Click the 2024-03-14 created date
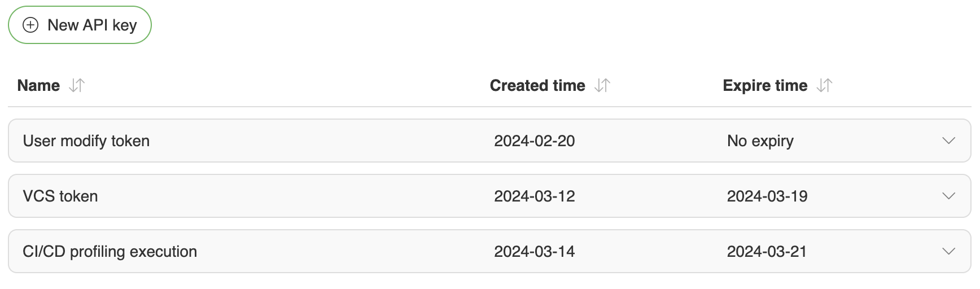The image size is (980, 289). tap(534, 251)
